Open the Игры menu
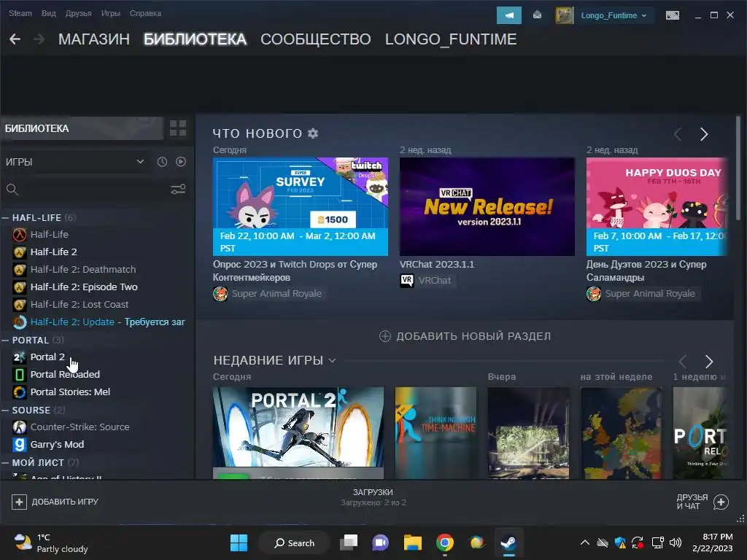The width and height of the screenshot is (747, 560). tap(111, 13)
